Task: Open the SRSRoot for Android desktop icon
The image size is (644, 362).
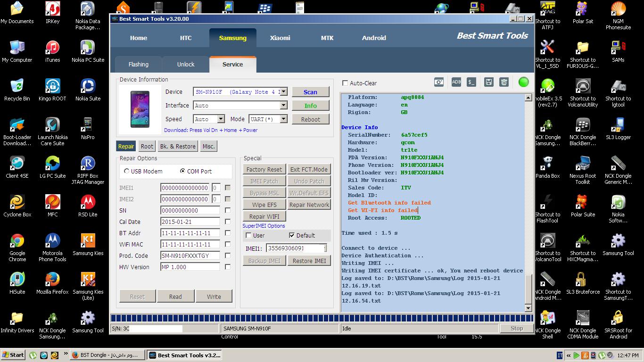Action: pyautogui.click(x=618, y=325)
